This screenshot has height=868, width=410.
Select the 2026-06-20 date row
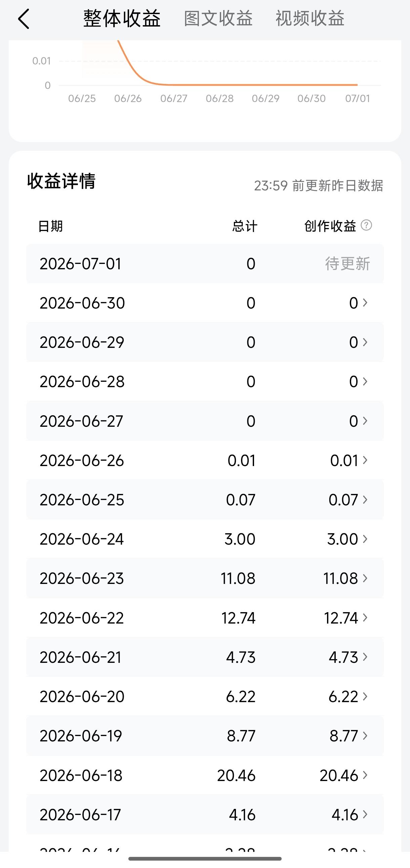click(x=205, y=696)
